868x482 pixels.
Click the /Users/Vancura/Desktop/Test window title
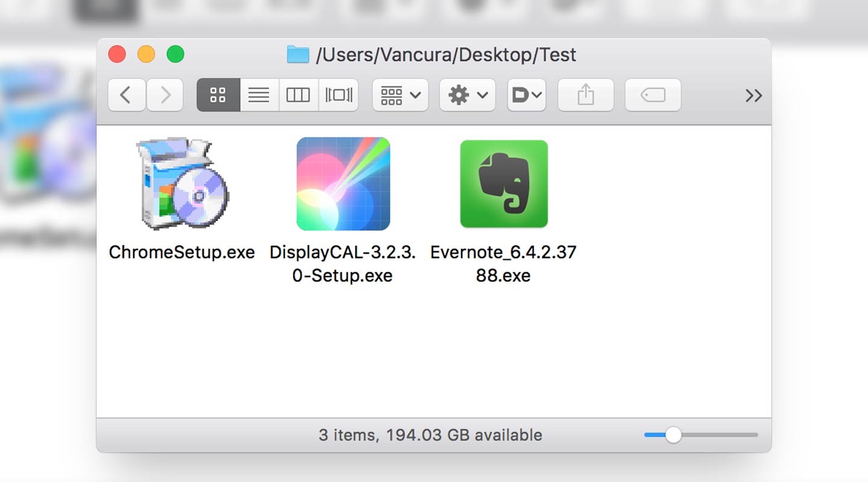pos(446,55)
